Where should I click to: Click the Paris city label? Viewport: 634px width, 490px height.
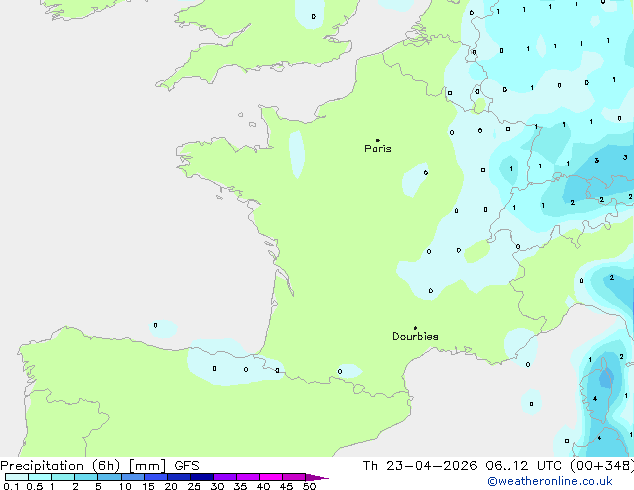coord(378,149)
